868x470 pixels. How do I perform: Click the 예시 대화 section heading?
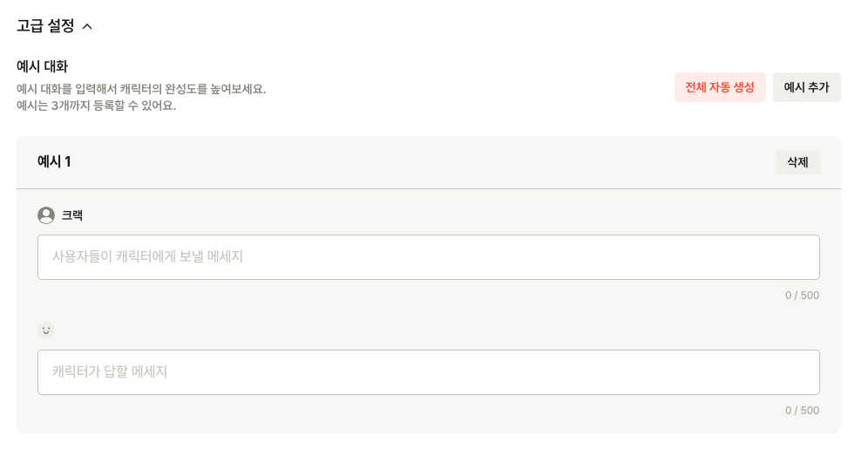42,66
